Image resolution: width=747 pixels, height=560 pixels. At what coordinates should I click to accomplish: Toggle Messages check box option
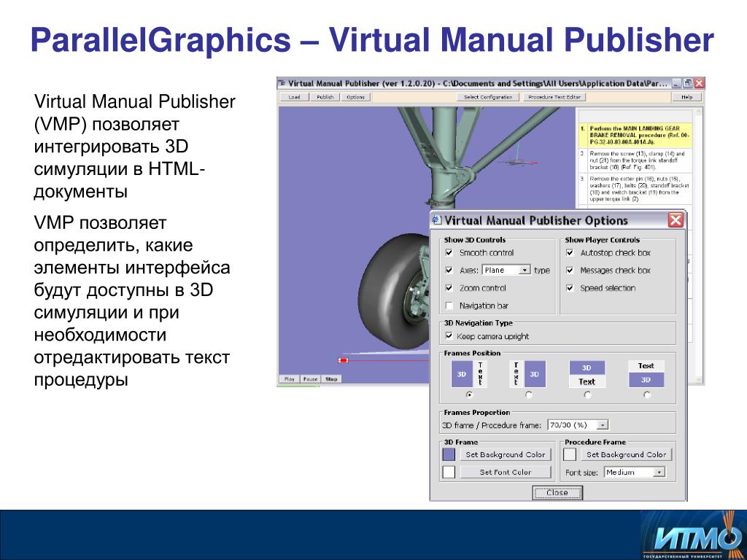coord(570,270)
